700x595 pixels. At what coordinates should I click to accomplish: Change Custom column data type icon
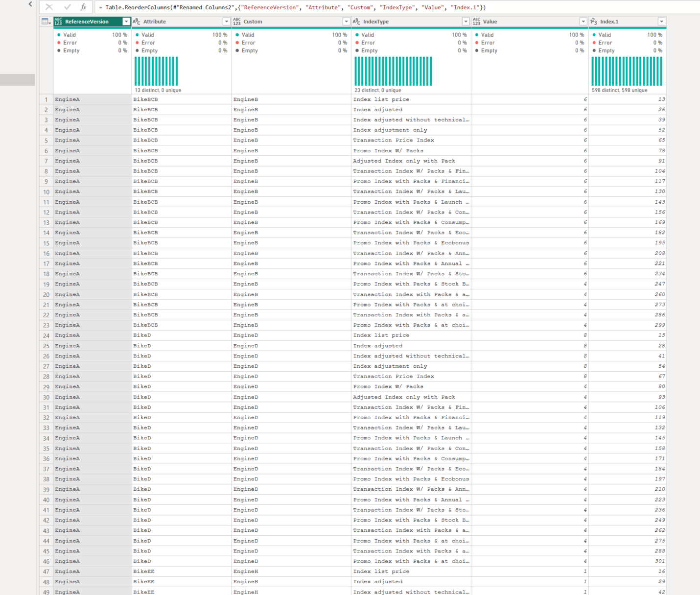click(x=237, y=22)
